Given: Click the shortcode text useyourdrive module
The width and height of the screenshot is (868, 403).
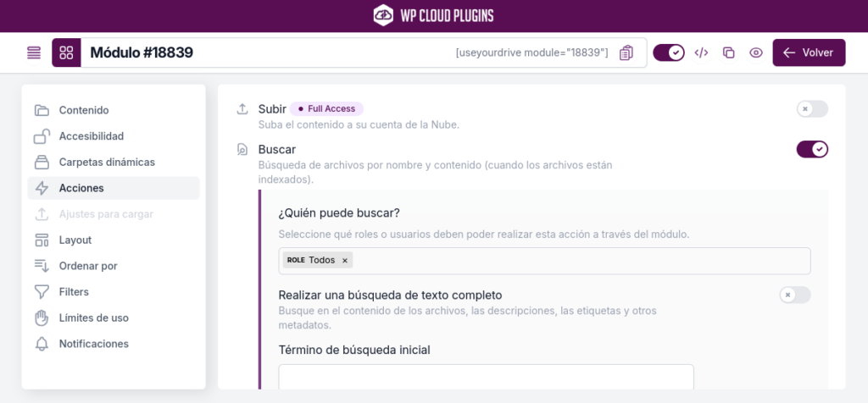Looking at the screenshot, I should click(532, 53).
